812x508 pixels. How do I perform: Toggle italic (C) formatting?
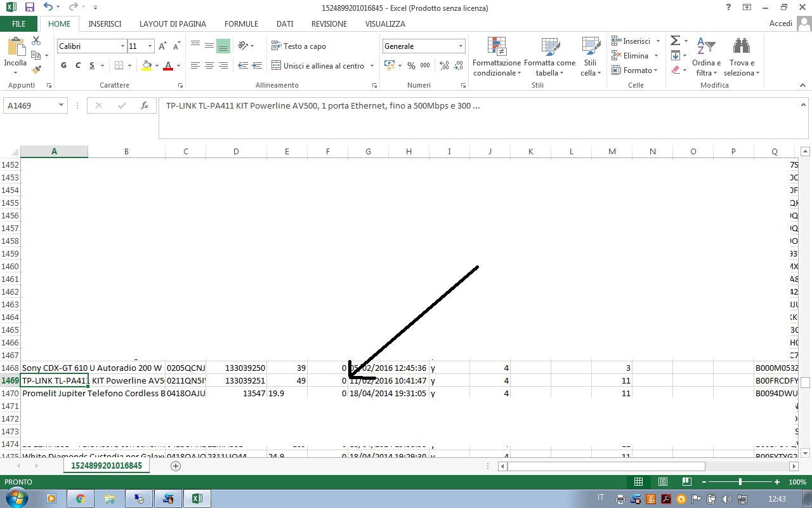tap(78, 65)
